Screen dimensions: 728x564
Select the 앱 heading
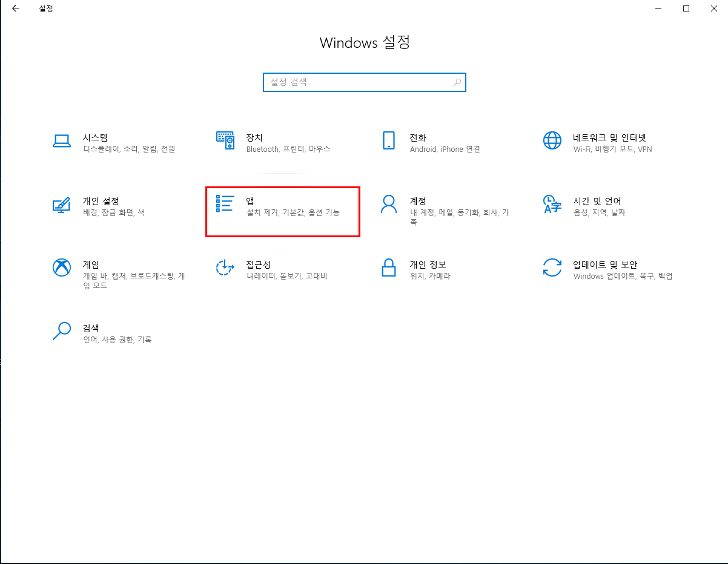(250, 201)
